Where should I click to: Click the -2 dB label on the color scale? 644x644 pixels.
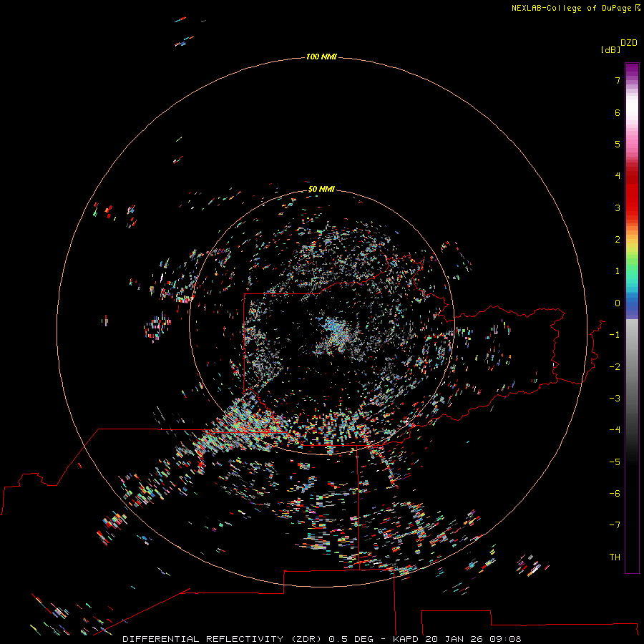click(615, 367)
